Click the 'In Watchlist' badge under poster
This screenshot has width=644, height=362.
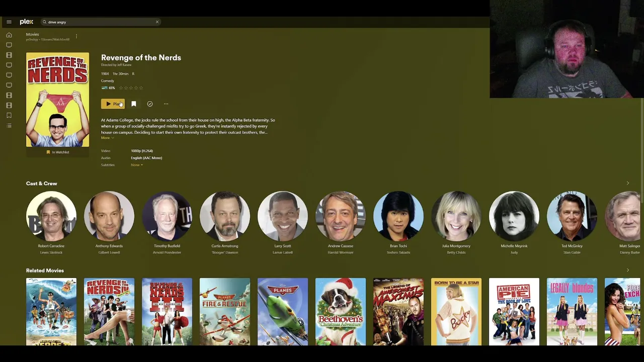pos(57,152)
